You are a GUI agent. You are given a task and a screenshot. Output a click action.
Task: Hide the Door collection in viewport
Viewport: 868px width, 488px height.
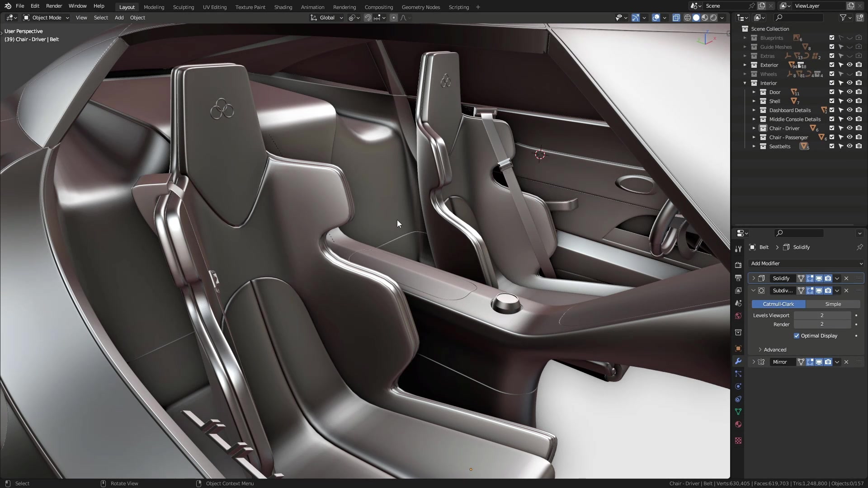pos(850,92)
